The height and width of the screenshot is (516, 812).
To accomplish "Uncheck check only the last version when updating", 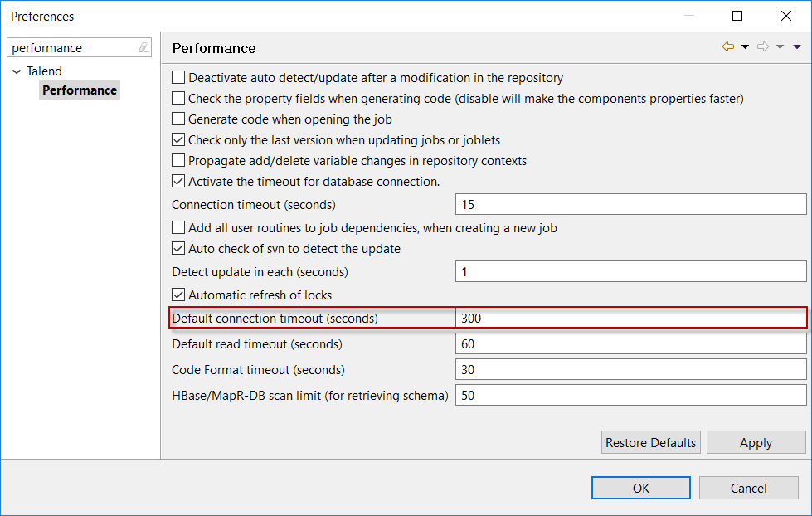I will pyautogui.click(x=178, y=139).
